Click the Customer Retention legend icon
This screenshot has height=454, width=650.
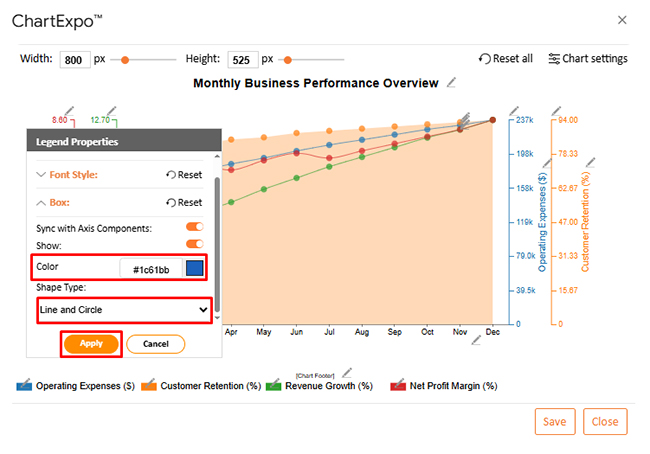click(x=149, y=385)
